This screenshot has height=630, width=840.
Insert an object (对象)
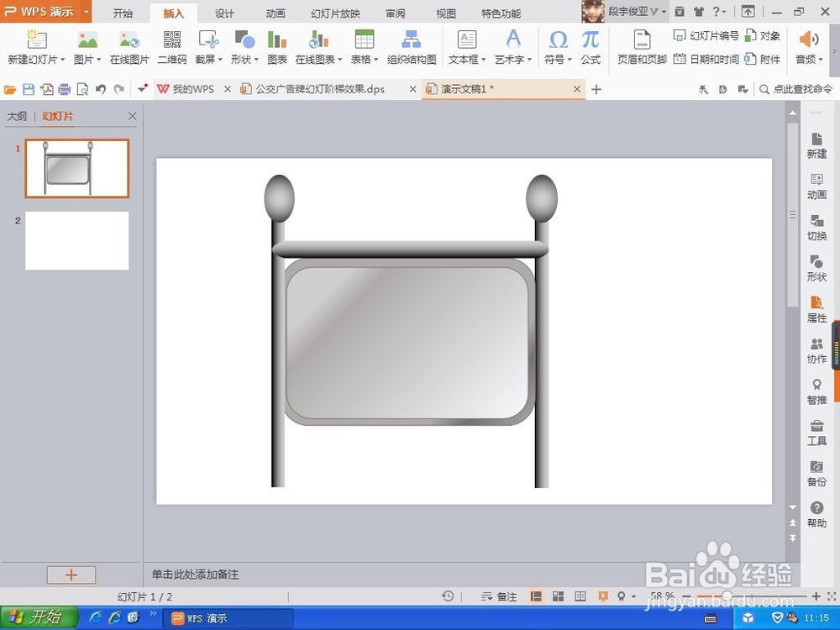763,36
